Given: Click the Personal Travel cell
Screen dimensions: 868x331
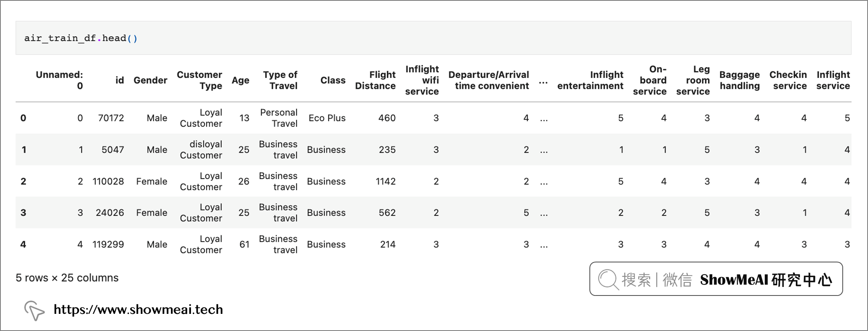Looking at the screenshot, I should (x=279, y=118).
